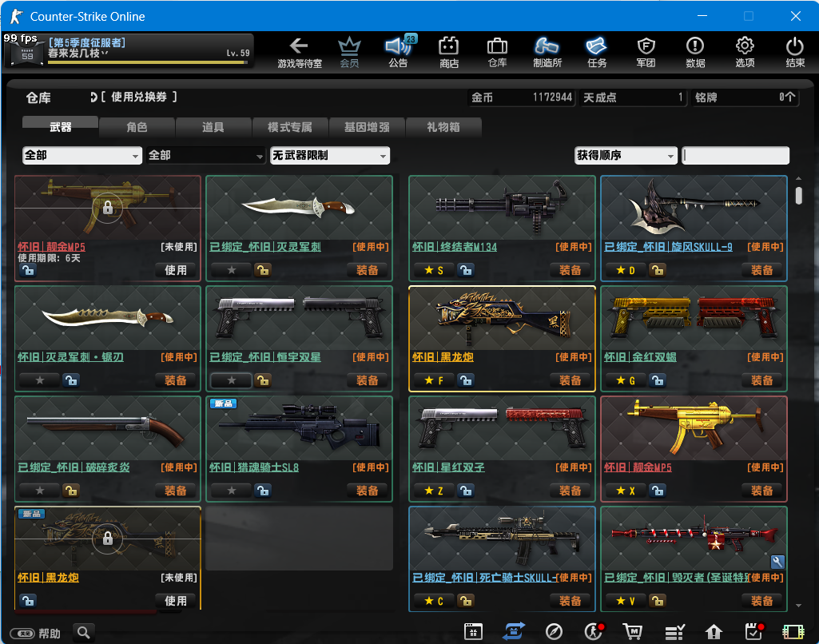Open the 商店 shop icon
The image size is (819, 644).
(449, 52)
